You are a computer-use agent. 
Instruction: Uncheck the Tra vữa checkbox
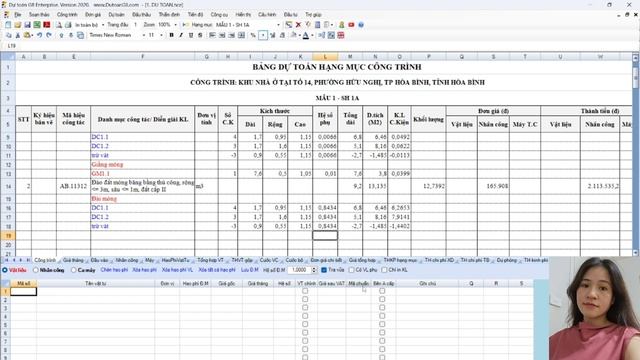[324, 270]
